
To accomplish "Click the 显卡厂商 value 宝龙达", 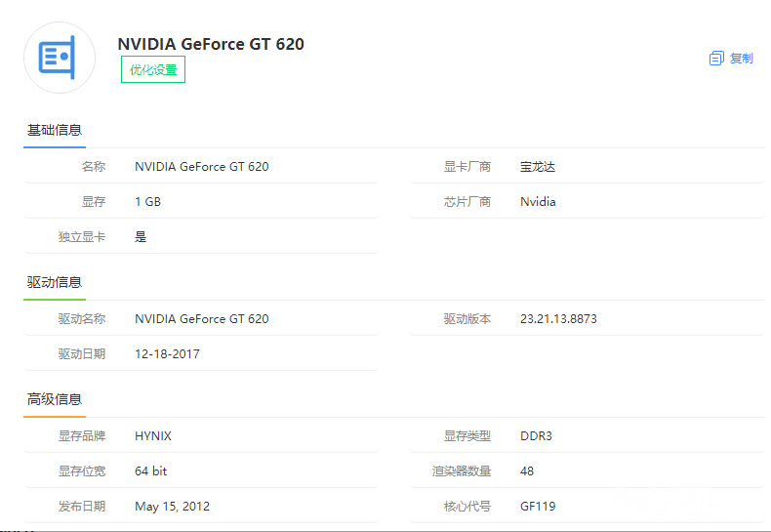I will [x=538, y=167].
